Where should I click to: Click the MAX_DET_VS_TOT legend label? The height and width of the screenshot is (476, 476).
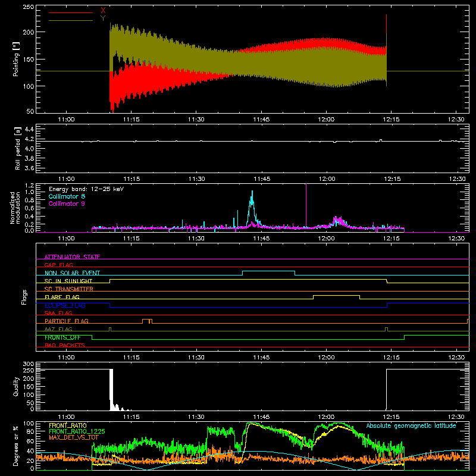point(73,437)
